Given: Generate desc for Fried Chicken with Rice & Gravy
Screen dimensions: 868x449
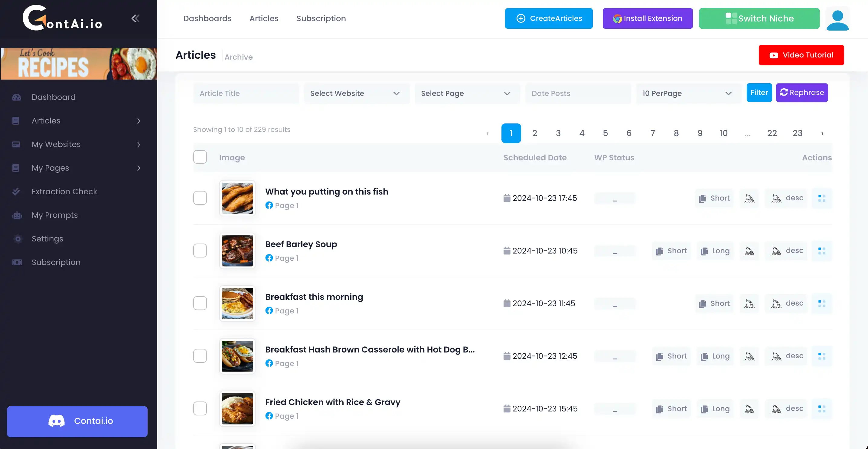Looking at the screenshot, I should (x=786, y=408).
